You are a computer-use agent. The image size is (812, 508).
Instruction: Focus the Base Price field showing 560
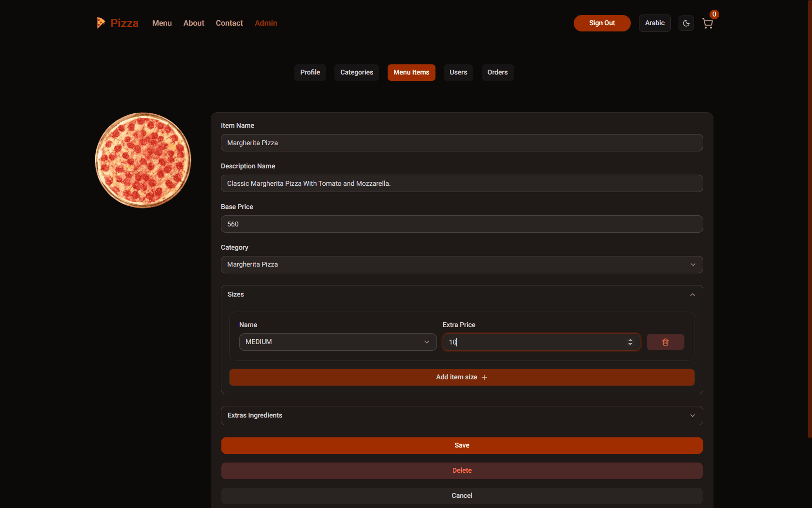(x=462, y=224)
